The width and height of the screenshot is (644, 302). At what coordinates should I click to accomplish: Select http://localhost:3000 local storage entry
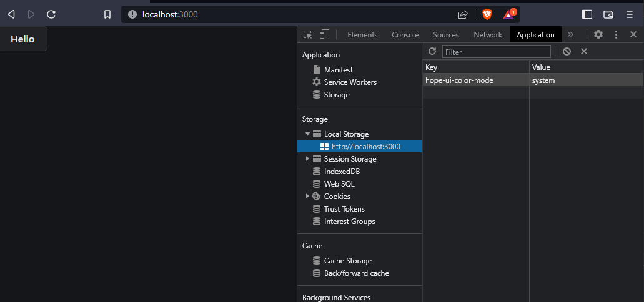(x=359, y=147)
